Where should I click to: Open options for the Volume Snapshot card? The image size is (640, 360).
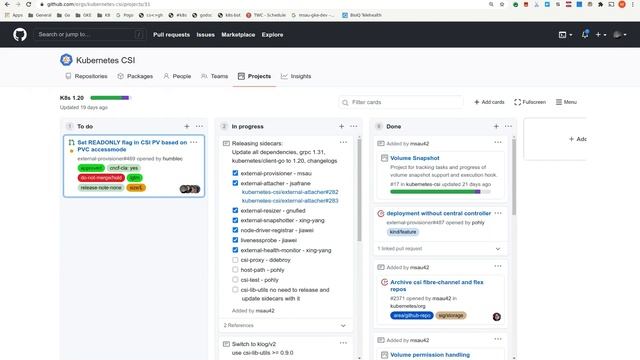[498, 142]
